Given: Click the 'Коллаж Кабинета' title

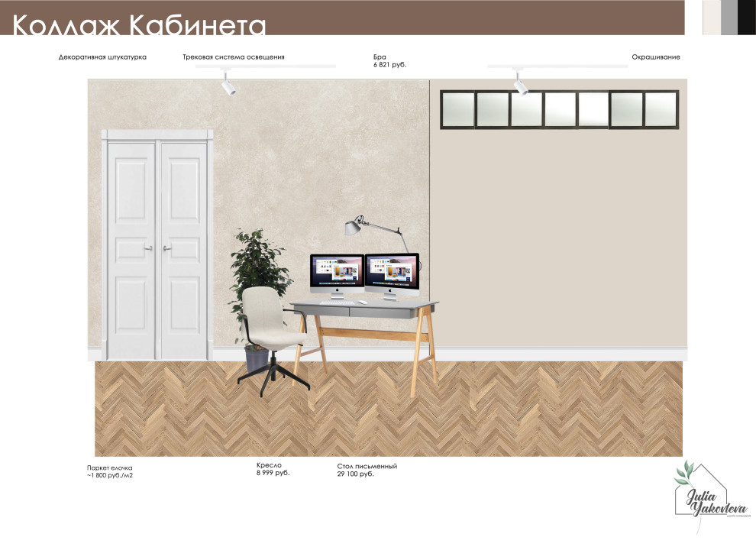Looking at the screenshot, I should 139,24.
